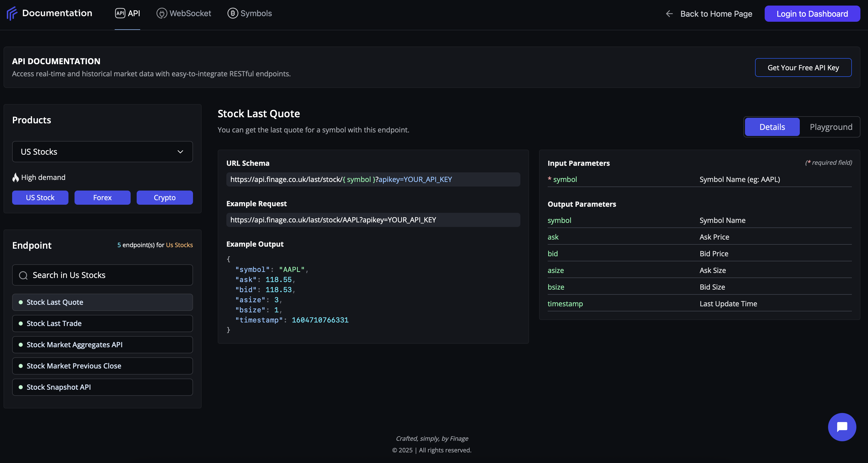Click the Symbols bitcoin icon
This screenshot has height=463, width=868.
[232, 13]
